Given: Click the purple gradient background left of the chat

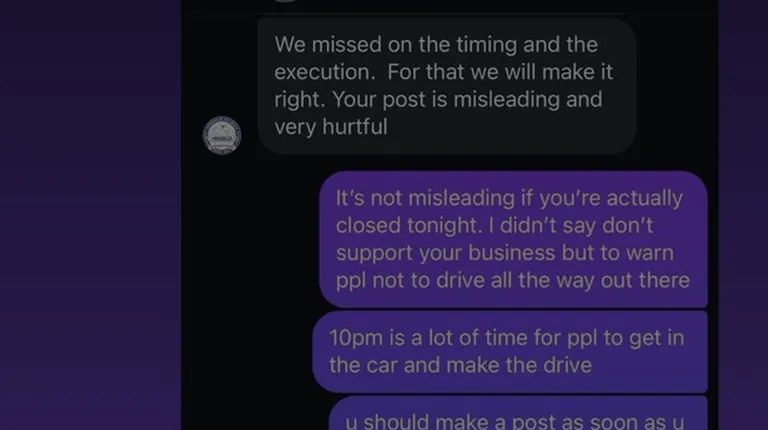Looking at the screenshot, I should [91, 215].
